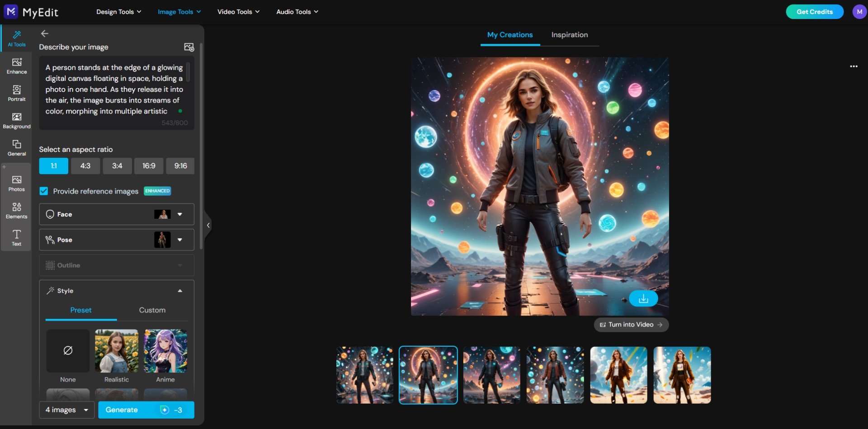Select the 16:9 aspect ratio
Screen dimensions: 868x429
(149, 166)
